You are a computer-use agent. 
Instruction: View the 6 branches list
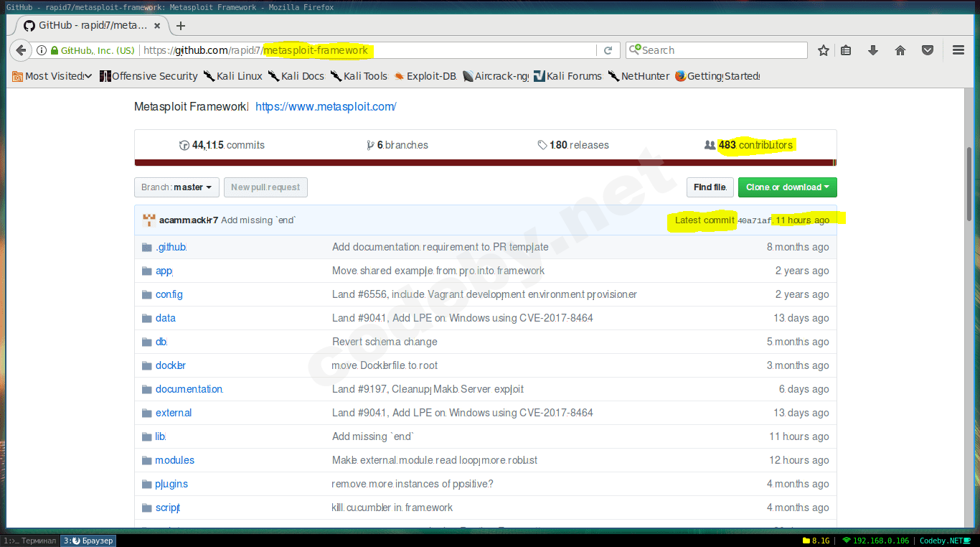[397, 145]
